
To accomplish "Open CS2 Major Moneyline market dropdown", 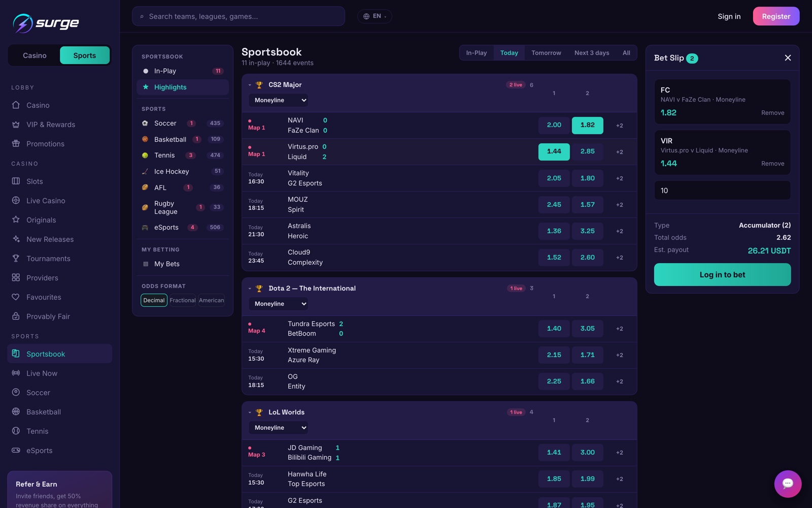I will coord(278,101).
